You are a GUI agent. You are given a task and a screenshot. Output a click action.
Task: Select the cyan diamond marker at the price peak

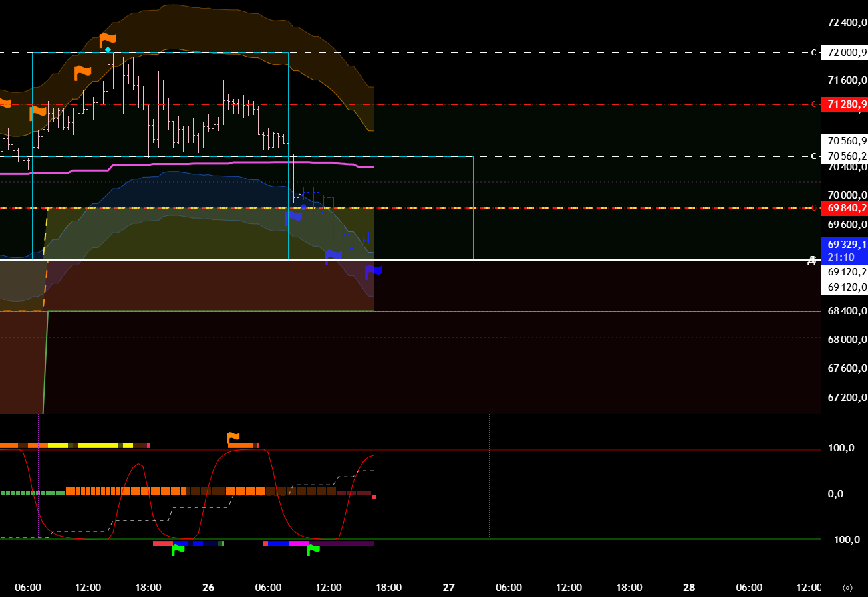108,50
